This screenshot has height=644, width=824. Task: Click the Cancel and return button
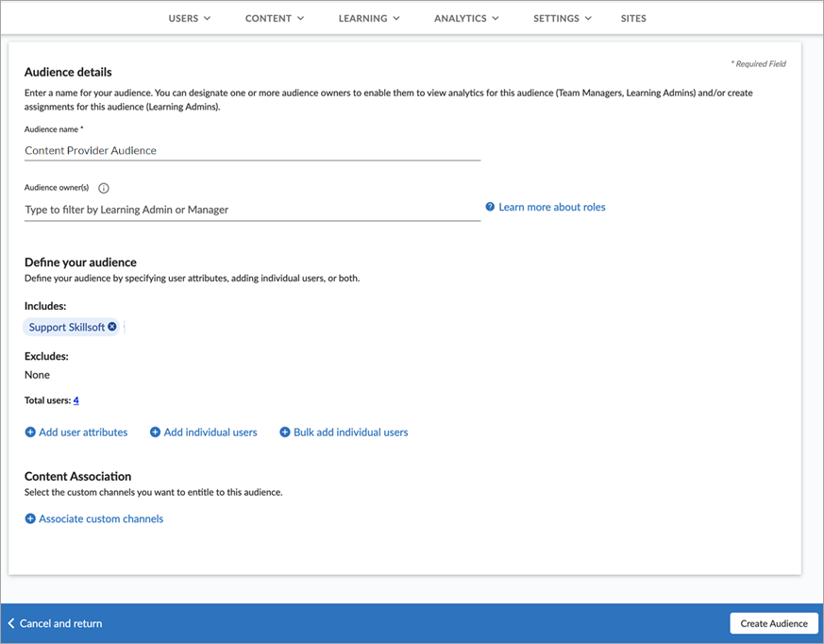click(x=59, y=623)
